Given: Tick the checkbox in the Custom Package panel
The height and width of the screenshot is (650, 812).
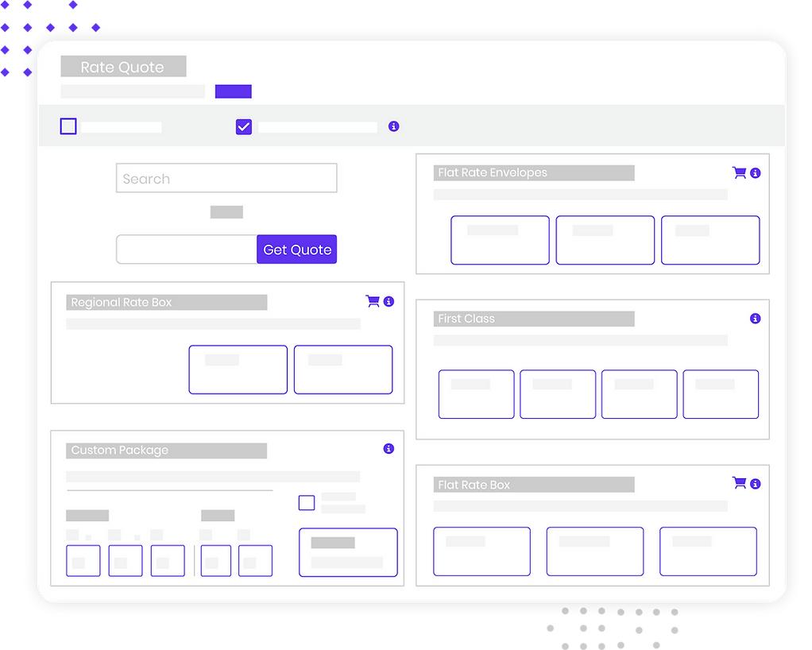Looking at the screenshot, I should (307, 502).
